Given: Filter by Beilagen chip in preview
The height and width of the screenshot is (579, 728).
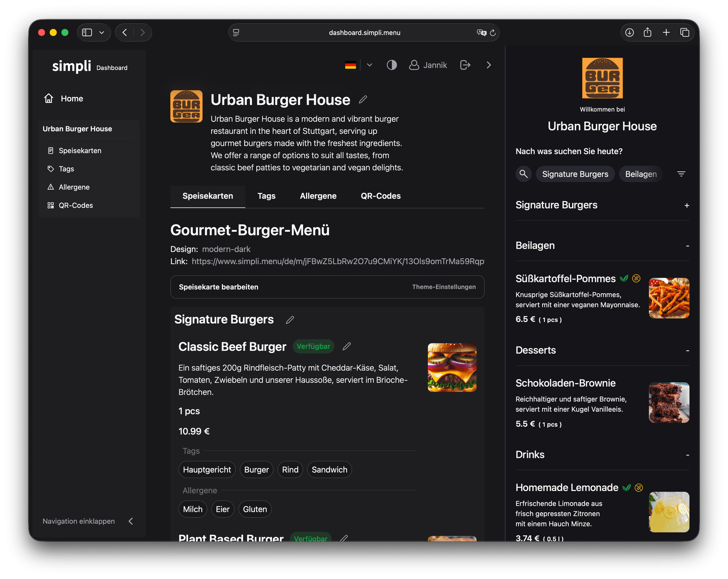Looking at the screenshot, I should pos(641,174).
